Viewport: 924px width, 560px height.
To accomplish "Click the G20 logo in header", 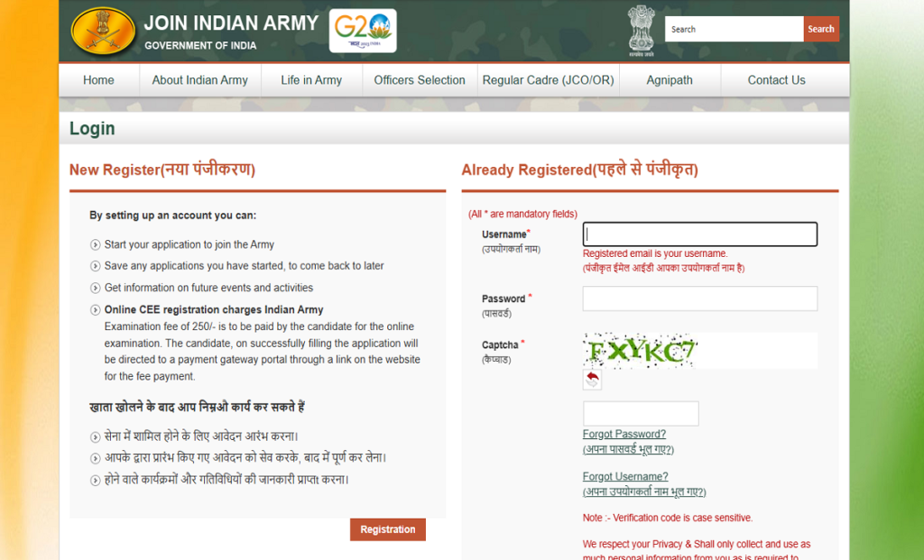I will click(x=363, y=31).
